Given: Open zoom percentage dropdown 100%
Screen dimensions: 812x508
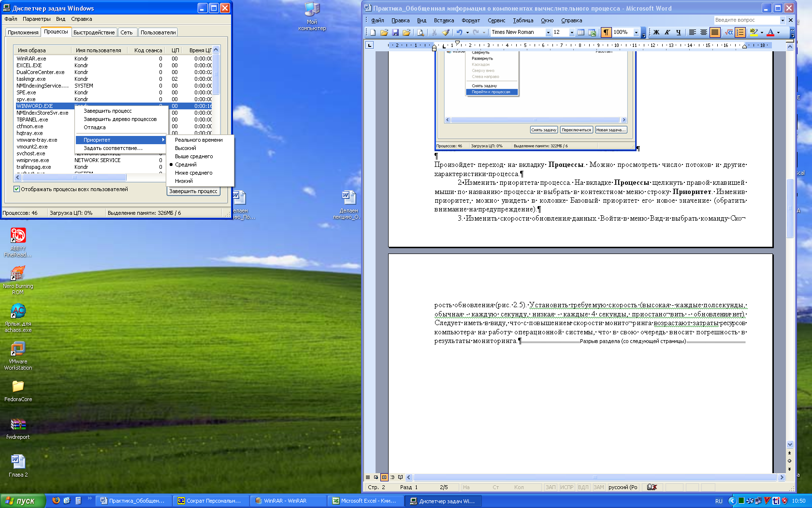Looking at the screenshot, I should pos(636,32).
